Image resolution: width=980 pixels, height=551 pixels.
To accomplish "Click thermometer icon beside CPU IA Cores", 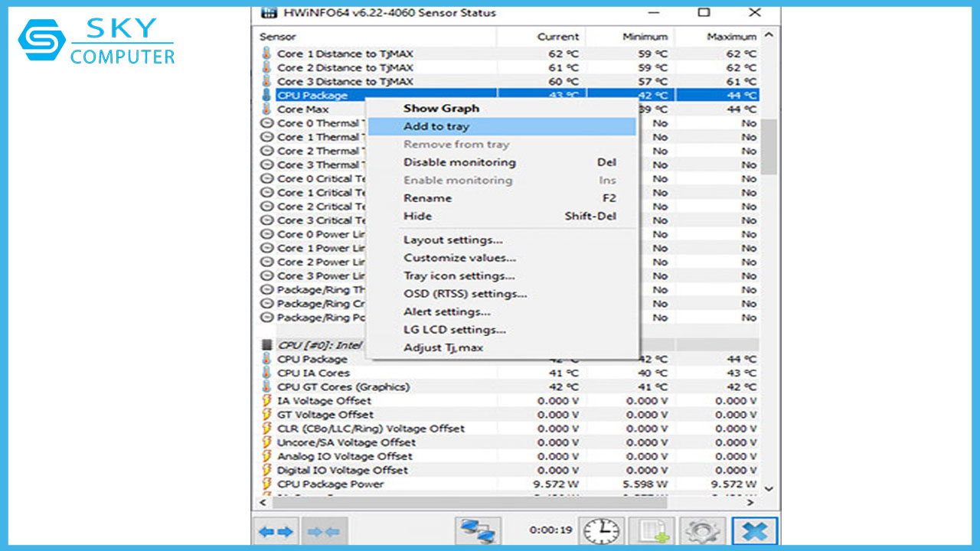I will pos(266,373).
